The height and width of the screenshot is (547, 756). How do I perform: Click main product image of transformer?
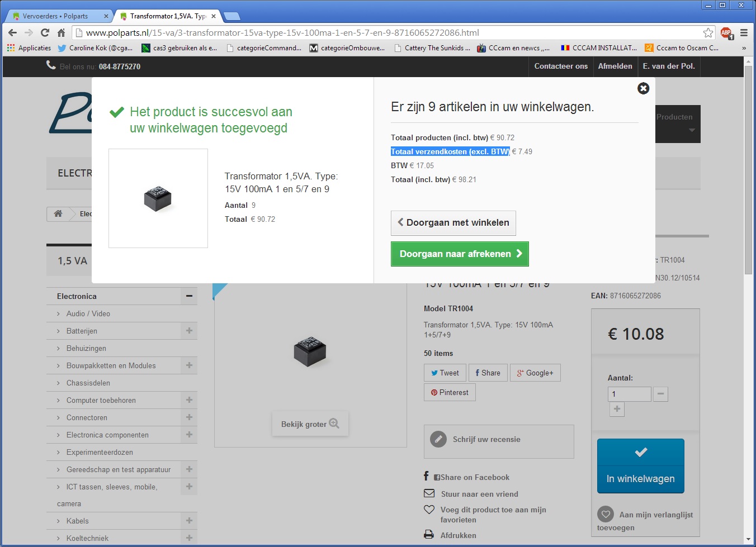click(x=310, y=352)
